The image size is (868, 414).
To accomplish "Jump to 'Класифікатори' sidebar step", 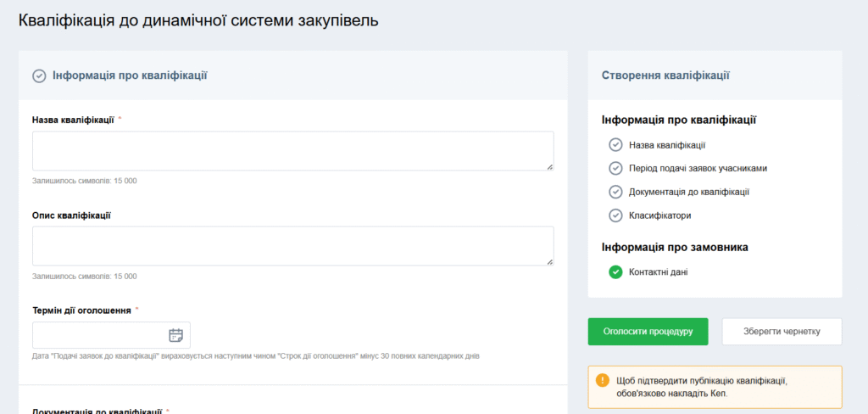I will [x=659, y=215].
